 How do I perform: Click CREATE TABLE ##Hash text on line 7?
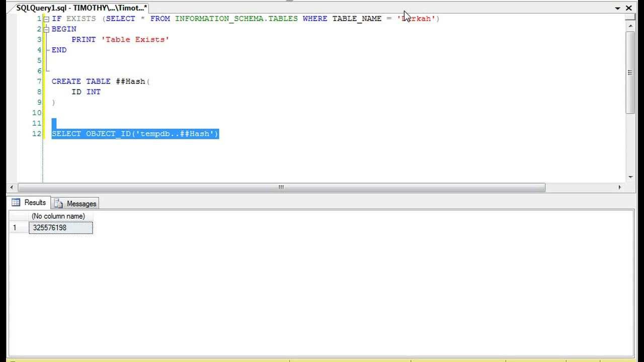(101, 81)
